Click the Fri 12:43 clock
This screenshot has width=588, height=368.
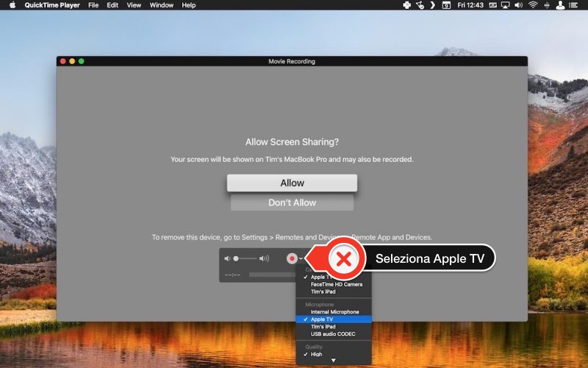(470, 5)
